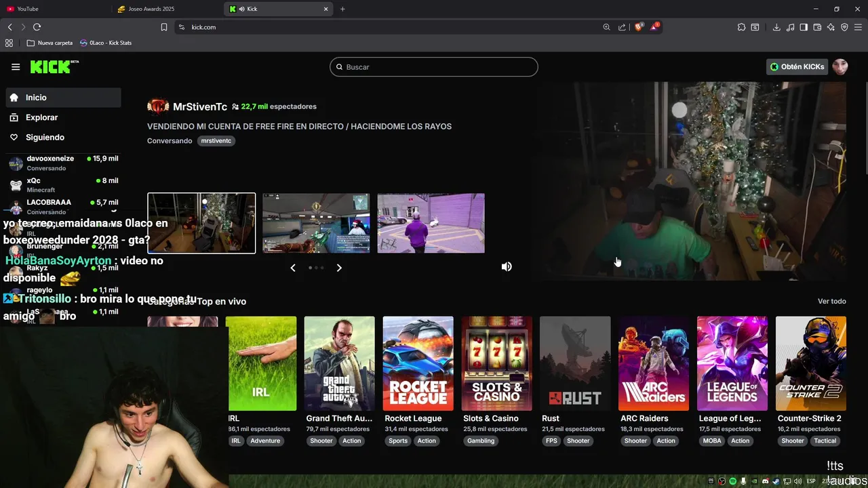Viewport: 868px width, 488px height.
Task: Click Ver todo for top categories
Action: pos(832,302)
